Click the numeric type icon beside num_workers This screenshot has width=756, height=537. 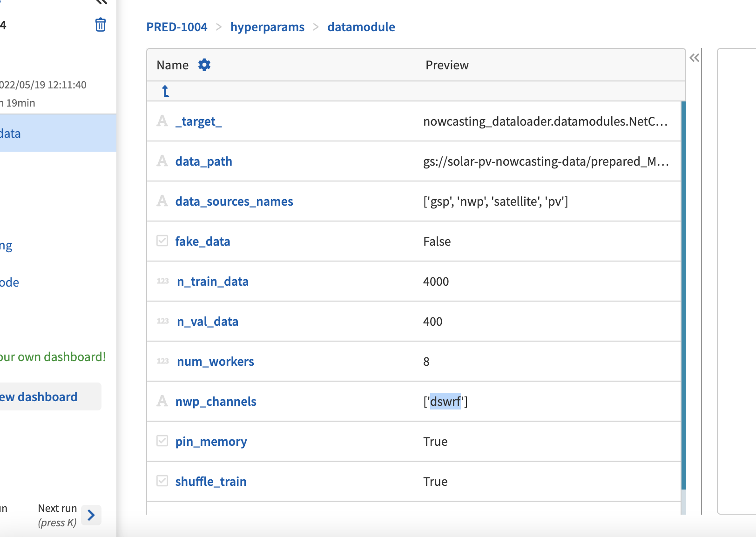pyautogui.click(x=162, y=361)
